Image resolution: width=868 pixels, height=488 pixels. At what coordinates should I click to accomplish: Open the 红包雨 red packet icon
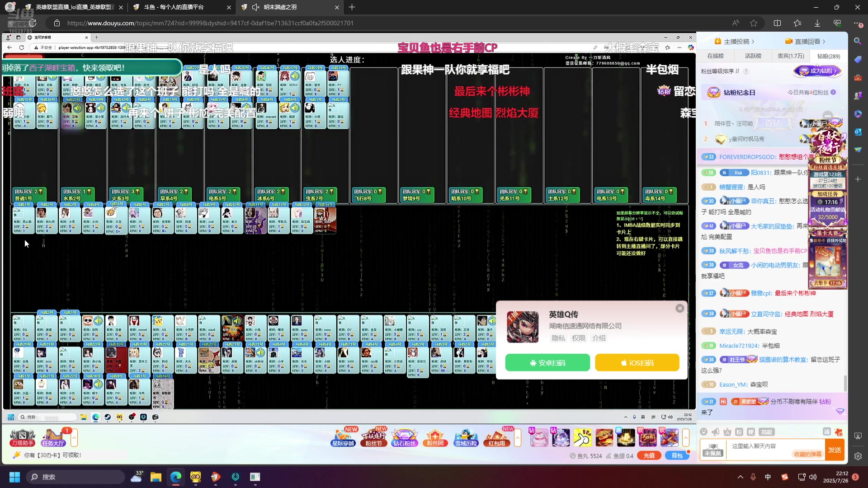[x=496, y=437]
